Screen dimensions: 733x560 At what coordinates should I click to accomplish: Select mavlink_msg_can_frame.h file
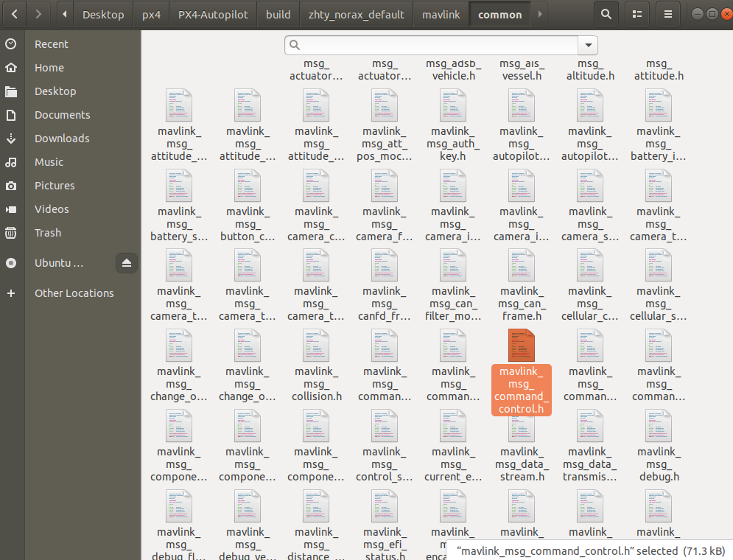(x=522, y=285)
